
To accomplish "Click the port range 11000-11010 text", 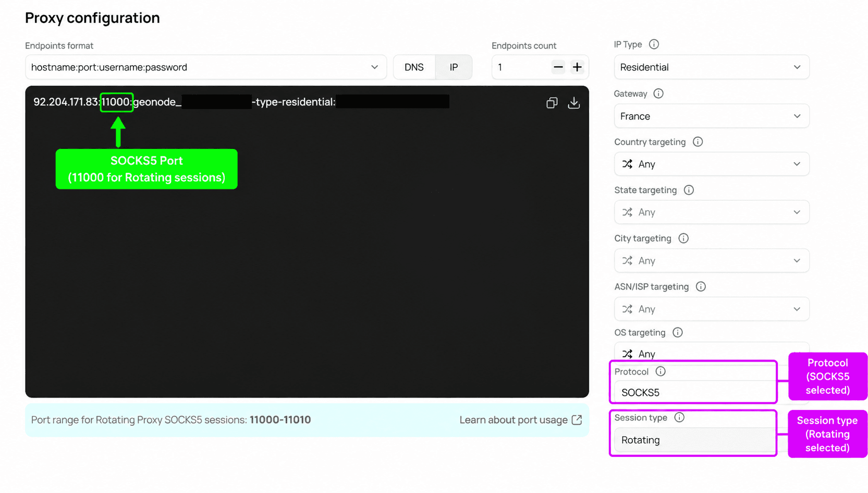I will [280, 420].
